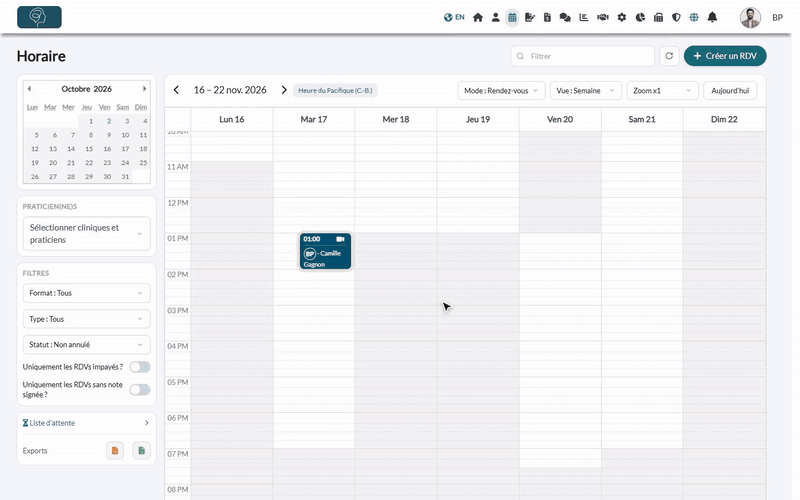Screen dimensions: 800x500
Task: Open Sélectionner cliniques et praticiens dropdown
Action: click(x=86, y=234)
